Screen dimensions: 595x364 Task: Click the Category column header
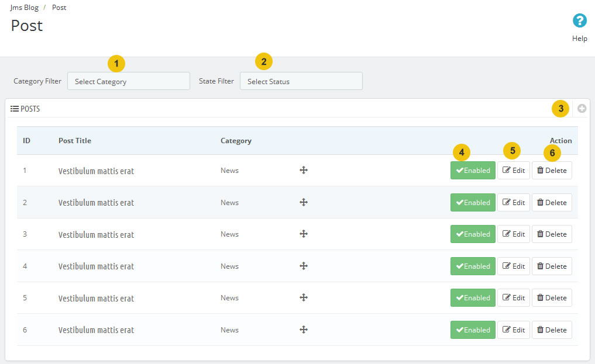(x=236, y=141)
